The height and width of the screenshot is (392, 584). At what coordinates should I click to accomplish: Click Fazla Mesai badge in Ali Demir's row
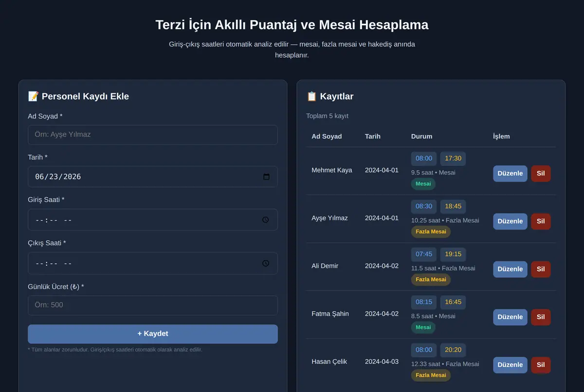pyautogui.click(x=431, y=280)
